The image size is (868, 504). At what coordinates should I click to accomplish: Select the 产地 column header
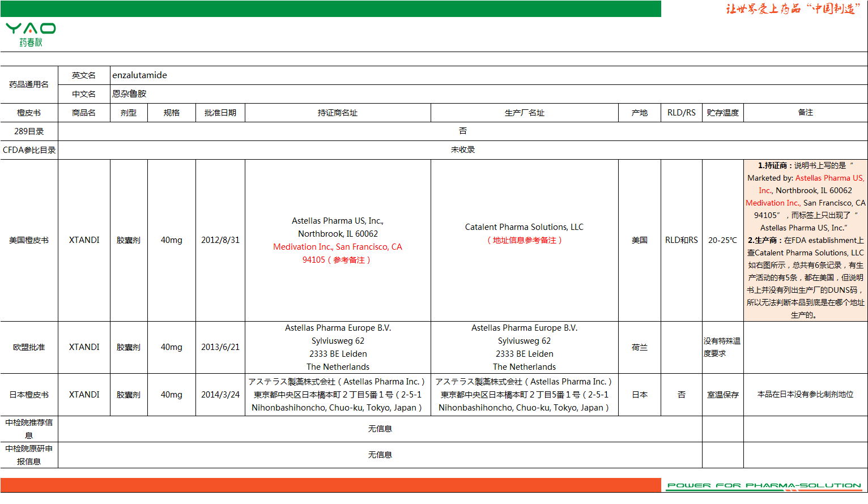pos(640,113)
